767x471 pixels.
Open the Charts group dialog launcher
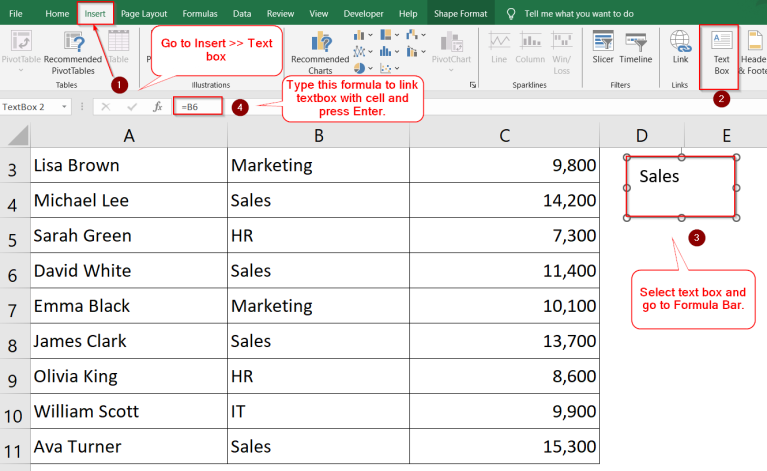point(475,86)
